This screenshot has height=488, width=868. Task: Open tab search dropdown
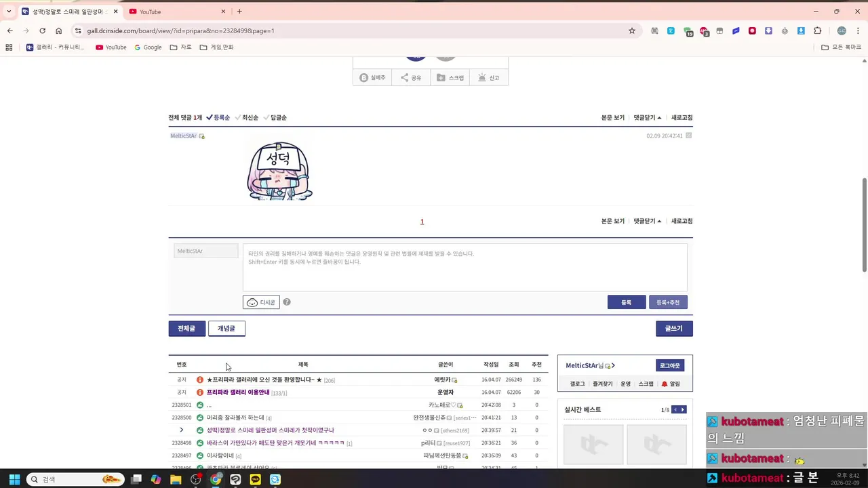click(x=9, y=12)
